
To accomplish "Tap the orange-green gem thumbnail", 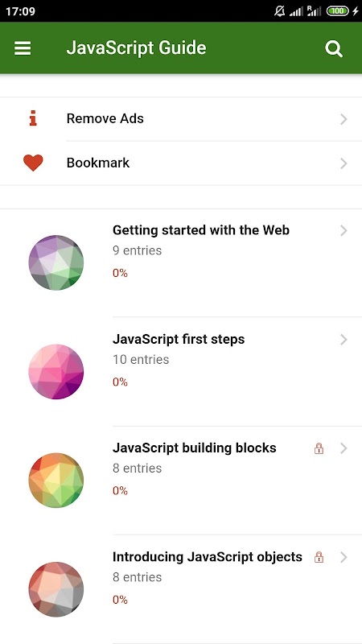I will (56, 481).
